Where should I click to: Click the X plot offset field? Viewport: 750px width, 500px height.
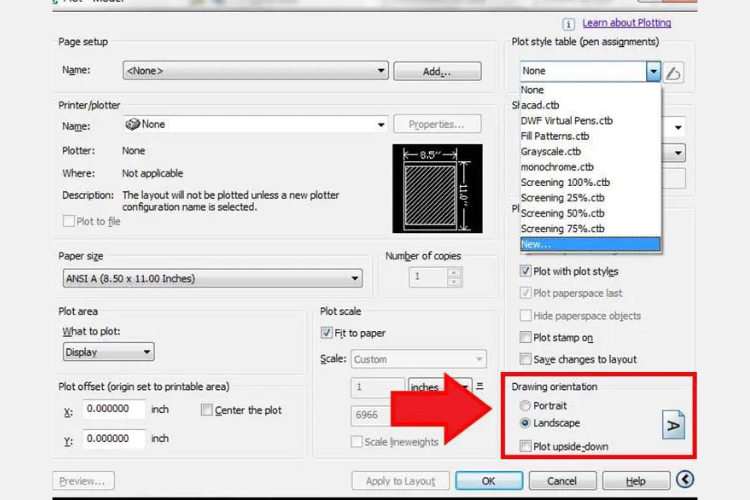[x=114, y=409]
